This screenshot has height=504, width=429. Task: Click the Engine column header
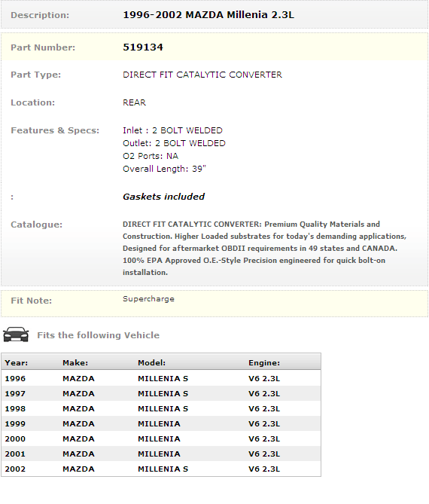click(264, 362)
